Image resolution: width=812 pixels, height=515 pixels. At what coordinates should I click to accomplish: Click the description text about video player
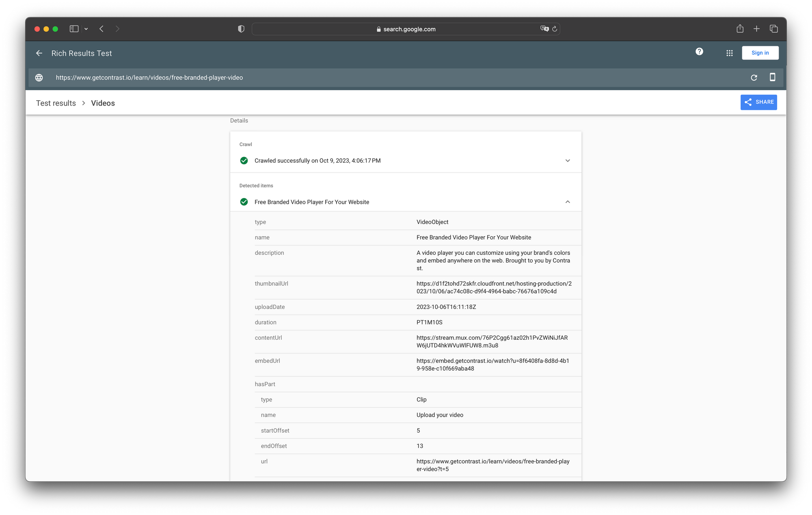[493, 261]
